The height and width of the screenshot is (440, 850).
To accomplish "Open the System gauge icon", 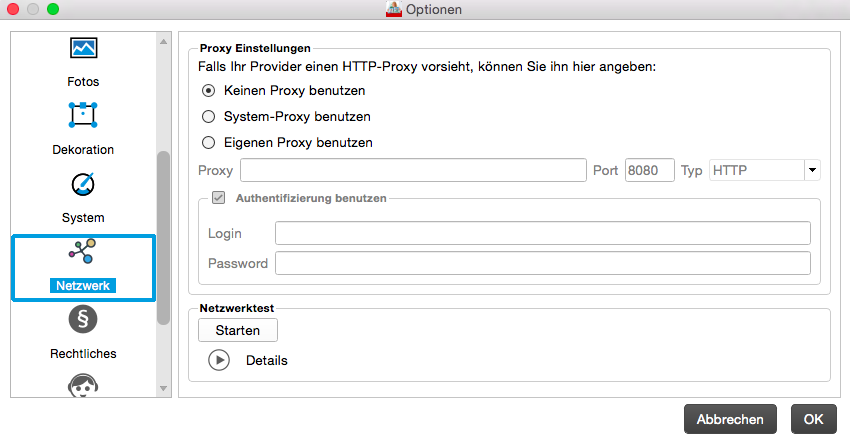I will (x=83, y=184).
